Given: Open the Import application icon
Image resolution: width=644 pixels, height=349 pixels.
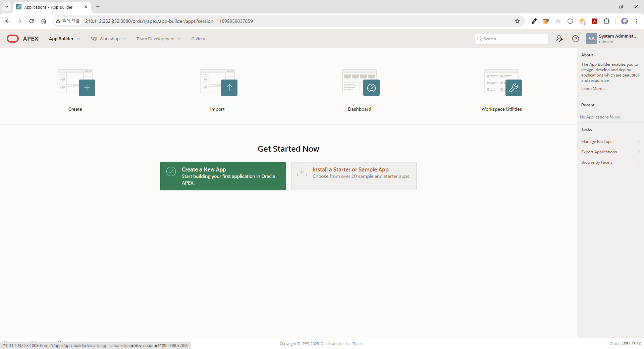Looking at the screenshot, I should pos(219,83).
